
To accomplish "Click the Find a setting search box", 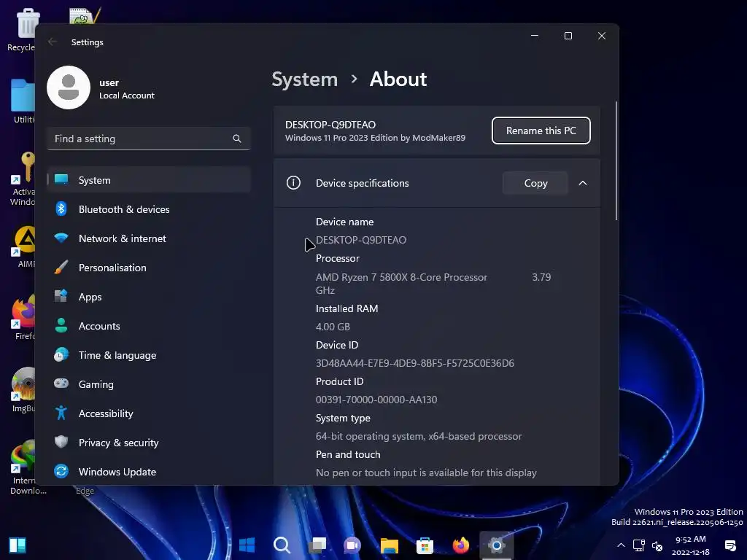I will click(149, 139).
